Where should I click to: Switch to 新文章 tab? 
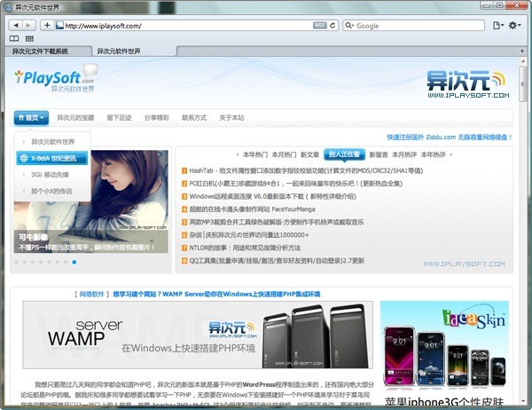tap(309, 155)
